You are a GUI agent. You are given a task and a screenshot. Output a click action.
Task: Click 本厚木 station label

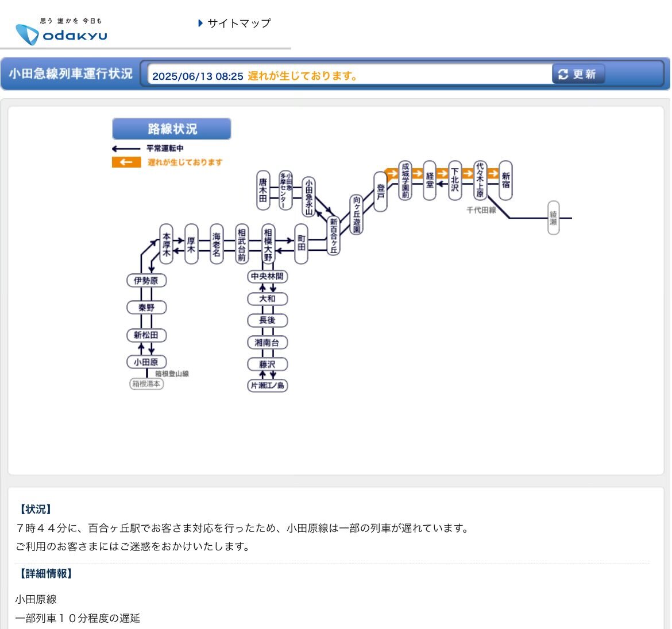[x=167, y=243]
